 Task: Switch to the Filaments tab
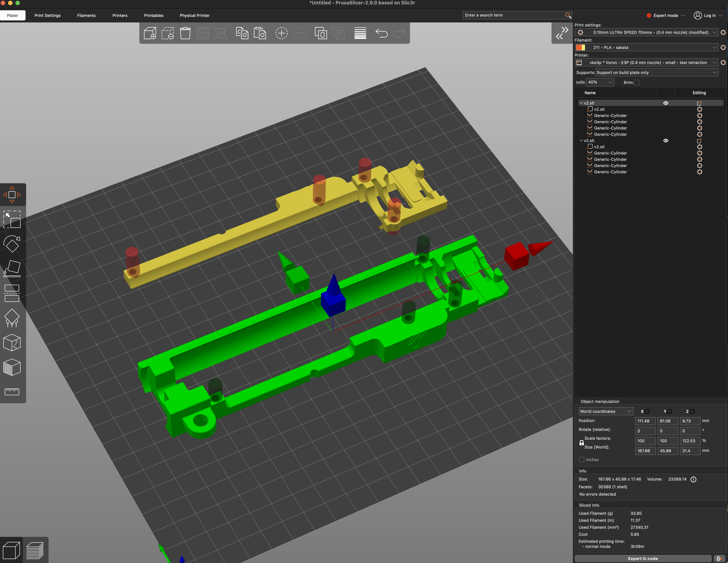coord(86,15)
